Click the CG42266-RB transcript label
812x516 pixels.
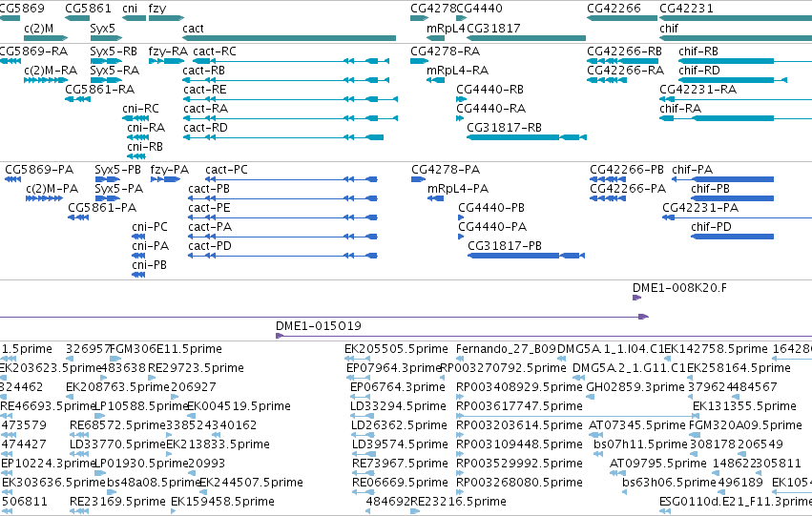click(625, 52)
